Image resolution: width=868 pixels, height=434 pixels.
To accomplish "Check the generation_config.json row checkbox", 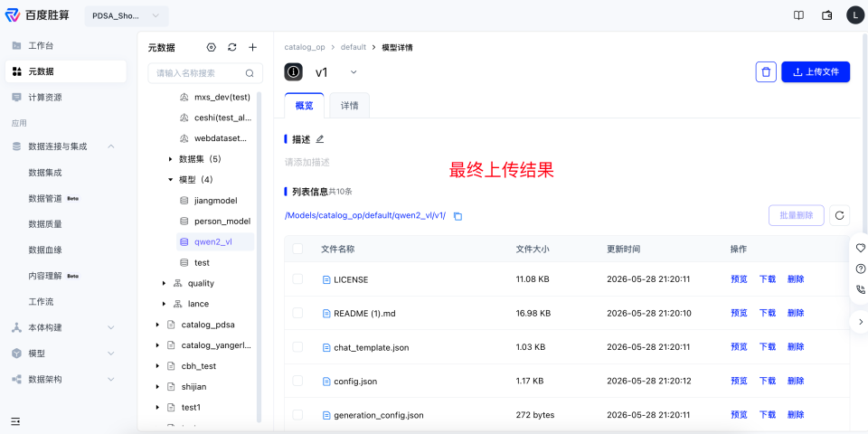I will (297, 414).
